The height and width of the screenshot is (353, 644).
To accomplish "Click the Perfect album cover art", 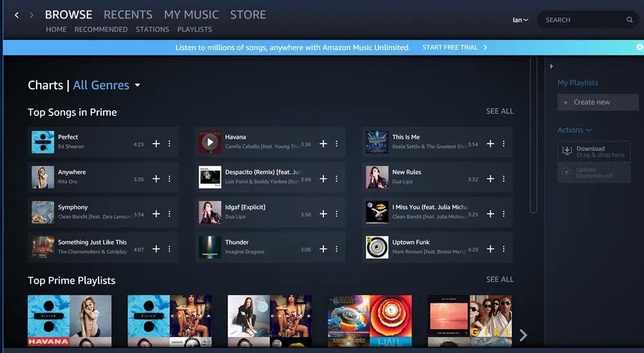I will click(43, 142).
